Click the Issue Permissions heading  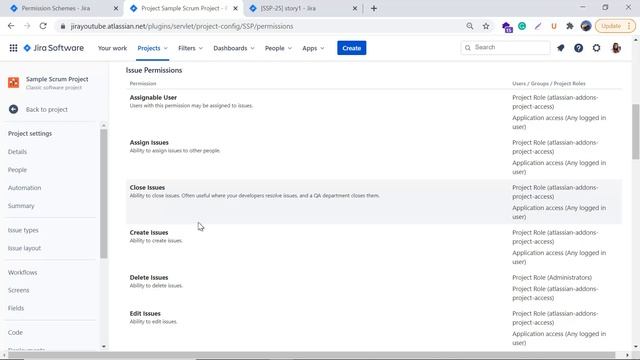point(154,70)
